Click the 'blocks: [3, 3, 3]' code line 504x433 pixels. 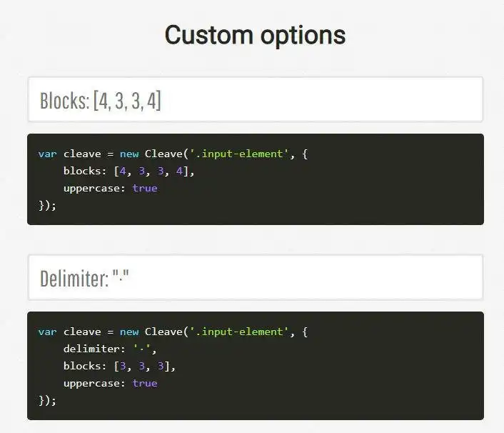[x=119, y=367]
